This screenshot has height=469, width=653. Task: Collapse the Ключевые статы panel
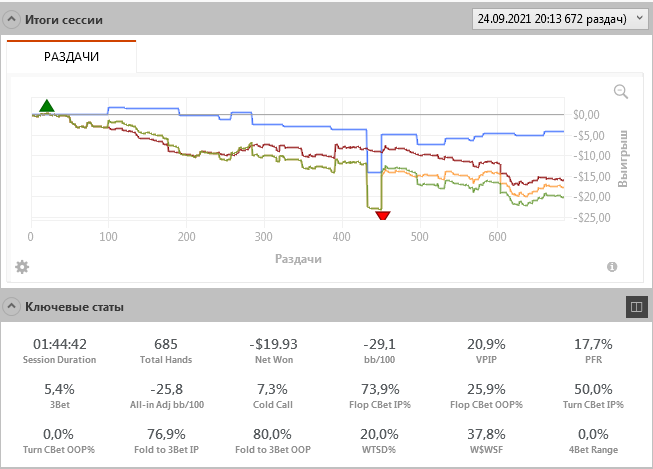[x=11, y=306]
